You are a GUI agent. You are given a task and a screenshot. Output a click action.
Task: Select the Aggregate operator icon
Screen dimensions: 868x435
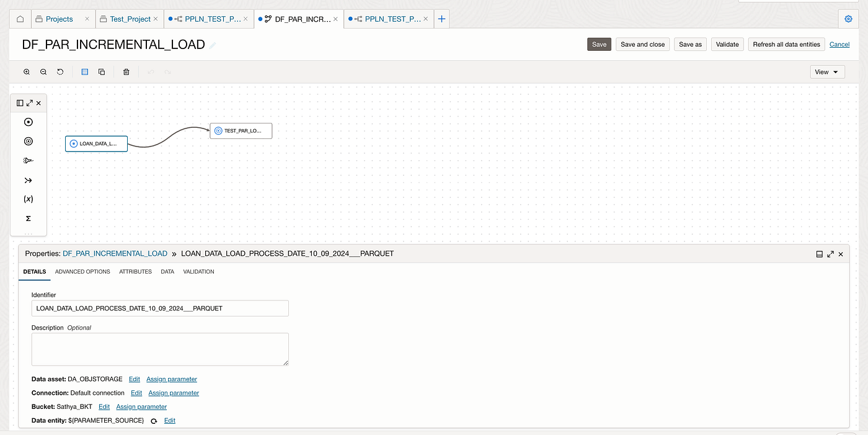pyautogui.click(x=28, y=218)
